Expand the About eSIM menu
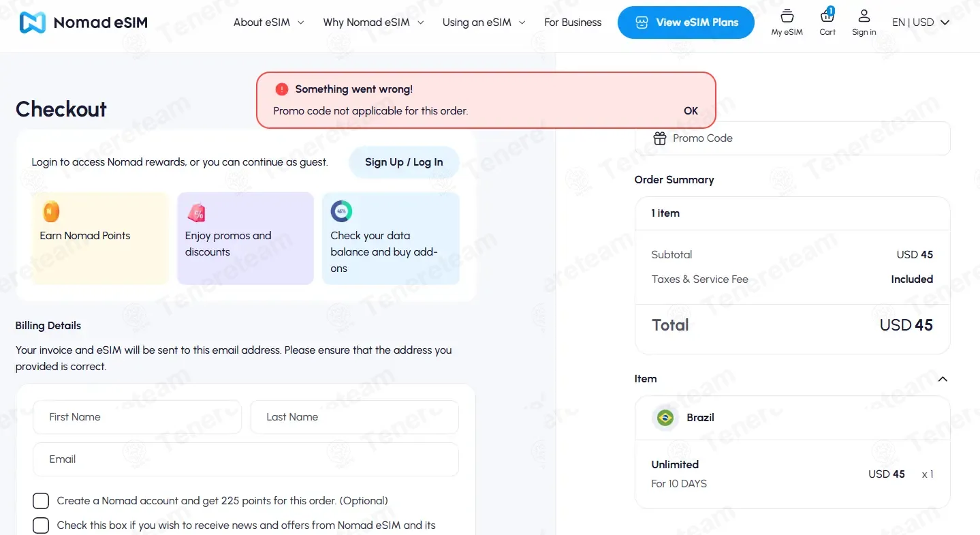This screenshot has height=535, width=980. tap(269, 22)
